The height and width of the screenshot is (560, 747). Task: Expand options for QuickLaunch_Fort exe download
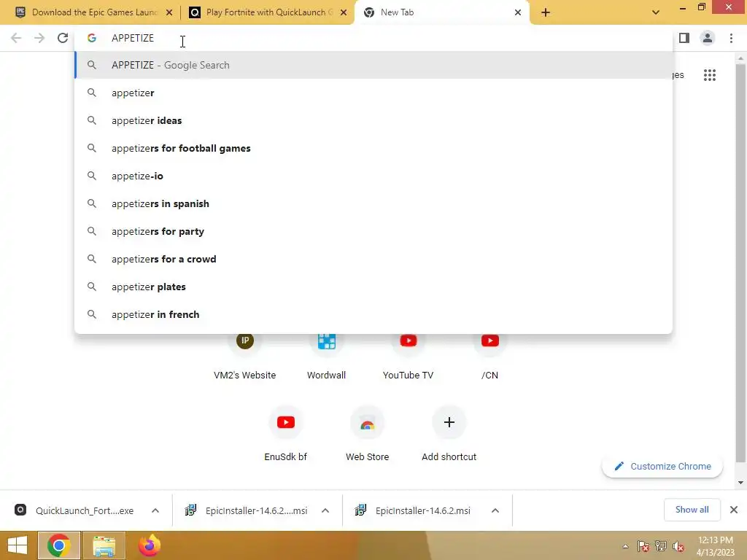point(155,510)
